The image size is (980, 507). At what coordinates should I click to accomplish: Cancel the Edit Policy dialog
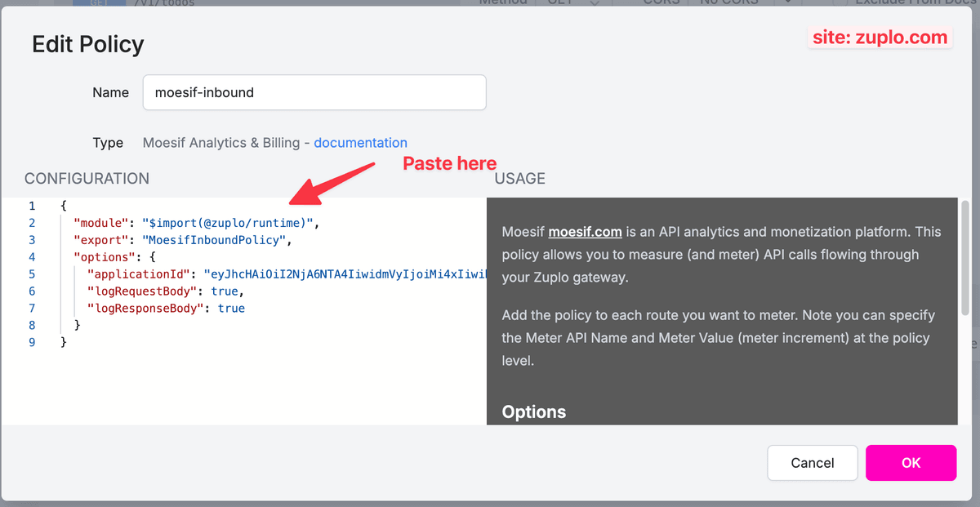pos(813,463)
